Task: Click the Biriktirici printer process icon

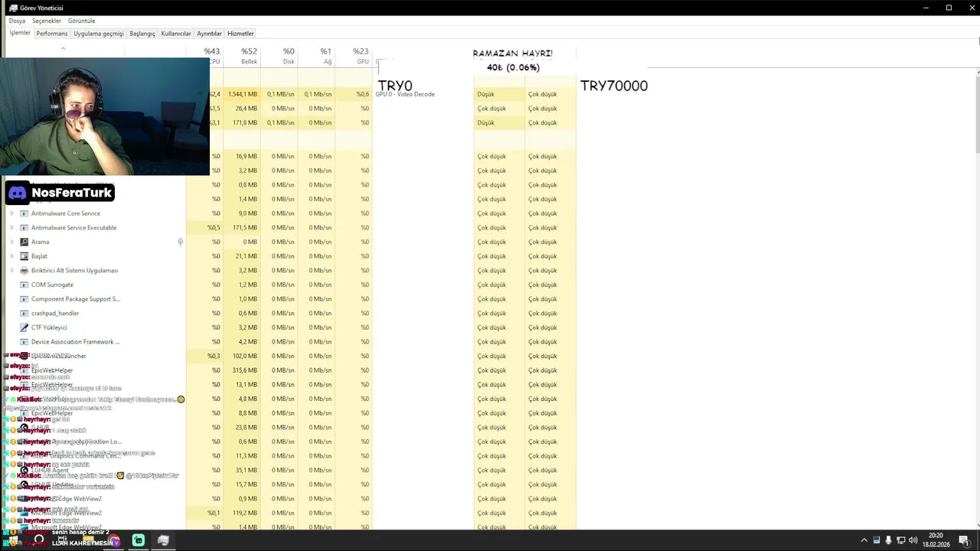Action: tap(24, 271)
